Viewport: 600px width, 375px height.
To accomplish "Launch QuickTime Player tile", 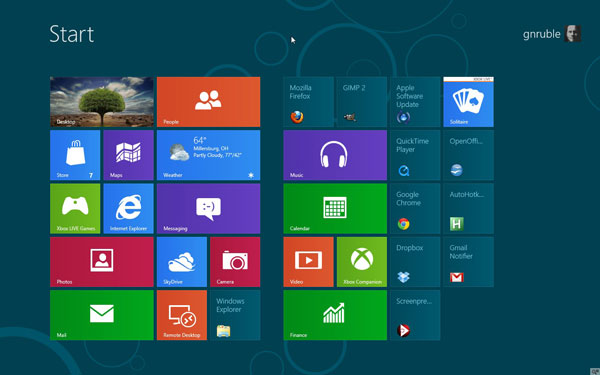I will click(x=415, y=155).
